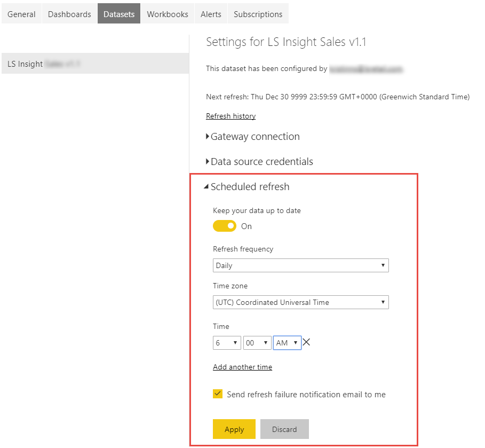Click Add another time link
Viewport: 485px width, 448px height.
point(242,367)
